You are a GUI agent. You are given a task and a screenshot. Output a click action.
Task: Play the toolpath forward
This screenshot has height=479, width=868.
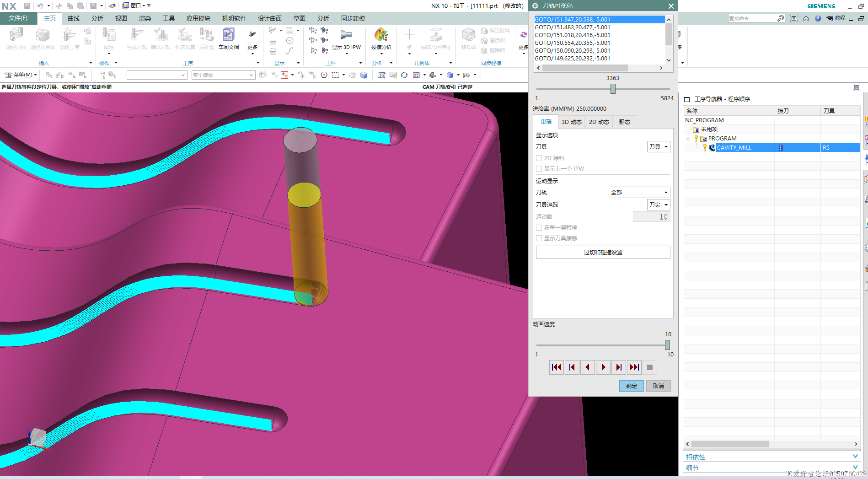pos(603,367)
